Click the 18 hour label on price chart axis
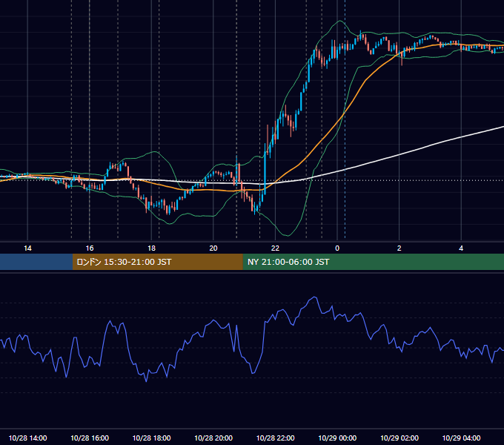This screenshot has width=504, height=445. pyautogui.click(x=151, y=248)
